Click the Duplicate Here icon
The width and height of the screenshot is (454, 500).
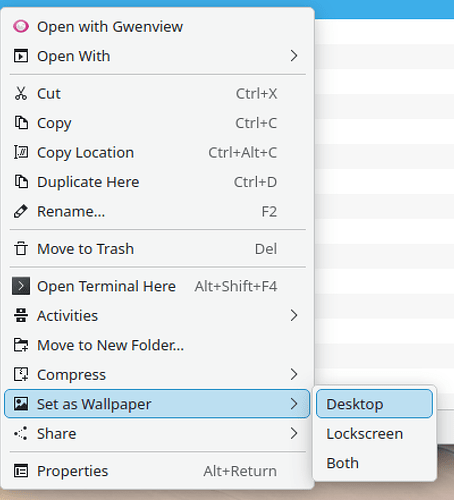point(21,182)
